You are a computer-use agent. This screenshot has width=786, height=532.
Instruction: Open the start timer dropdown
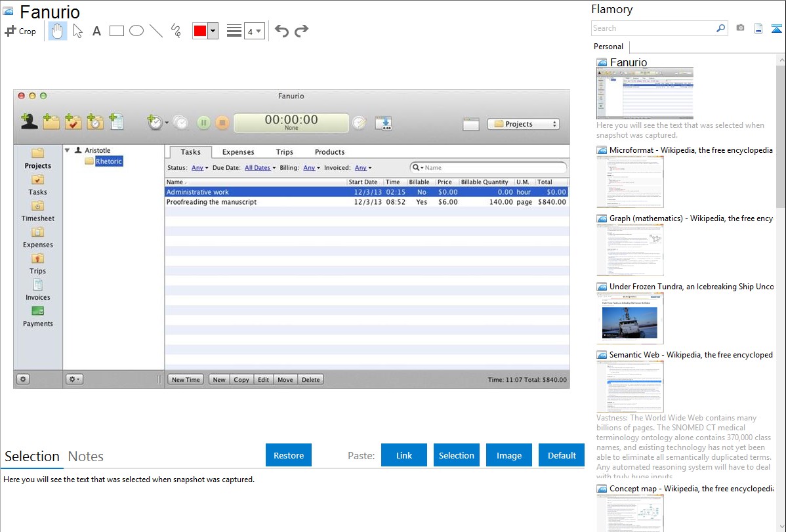coord(167,123)
